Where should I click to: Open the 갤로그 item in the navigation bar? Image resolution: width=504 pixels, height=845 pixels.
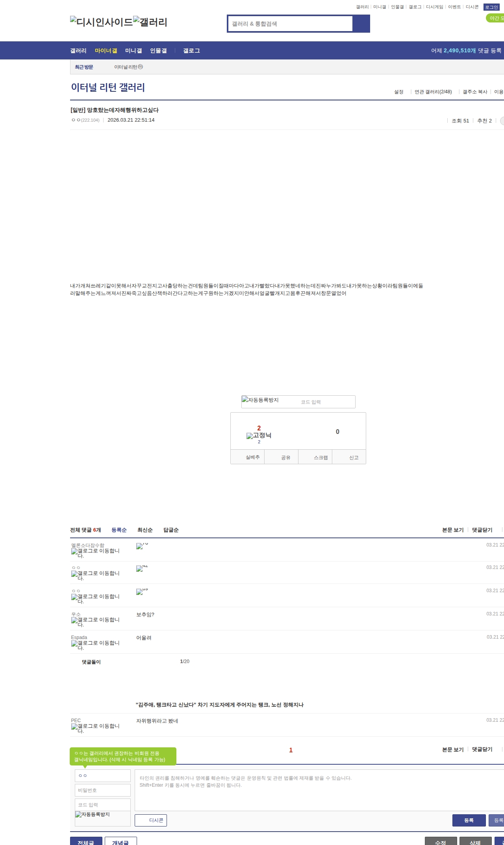191,51
